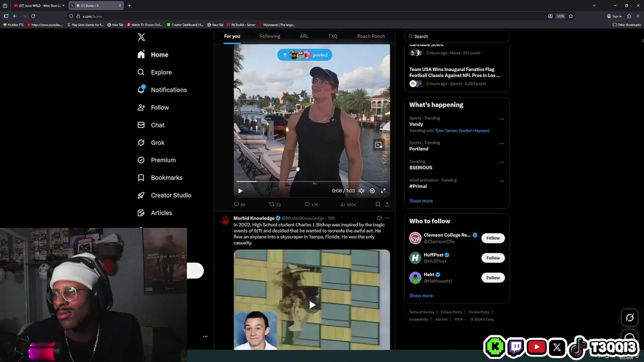Switch to the Roach Ranch tab

coord(371,36)
